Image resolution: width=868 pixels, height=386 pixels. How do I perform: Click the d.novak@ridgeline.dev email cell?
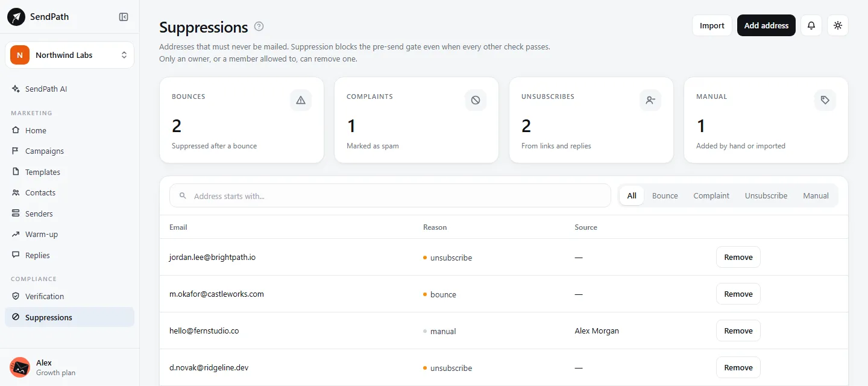click(209, 367)
